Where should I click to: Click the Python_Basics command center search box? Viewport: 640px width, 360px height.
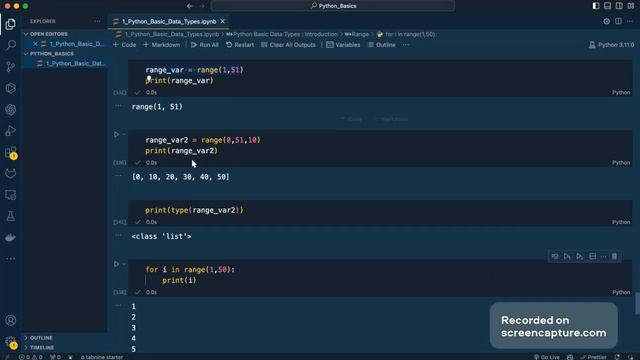(x=333, y=6)
